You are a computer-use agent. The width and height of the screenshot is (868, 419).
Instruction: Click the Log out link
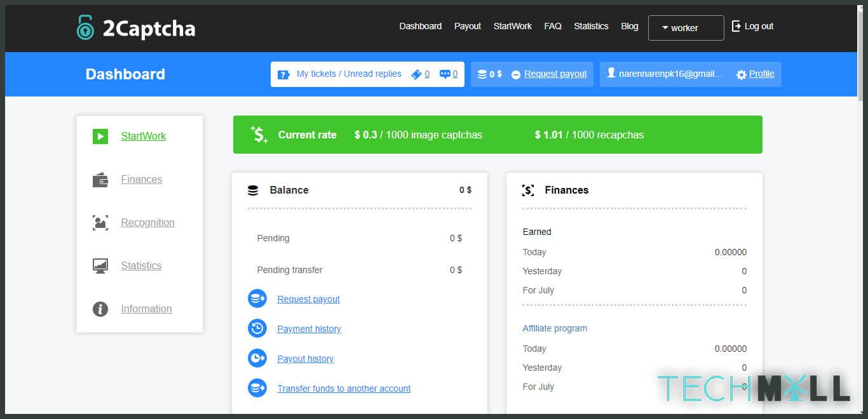coord(759,26)
